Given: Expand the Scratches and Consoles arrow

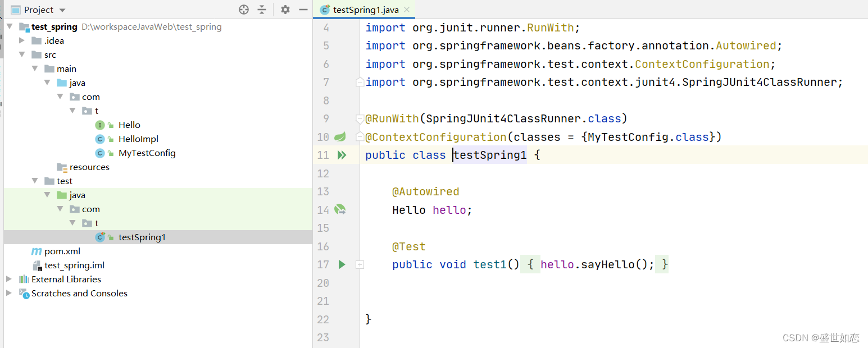Looking at the screenshot, I should coord(9,293).
